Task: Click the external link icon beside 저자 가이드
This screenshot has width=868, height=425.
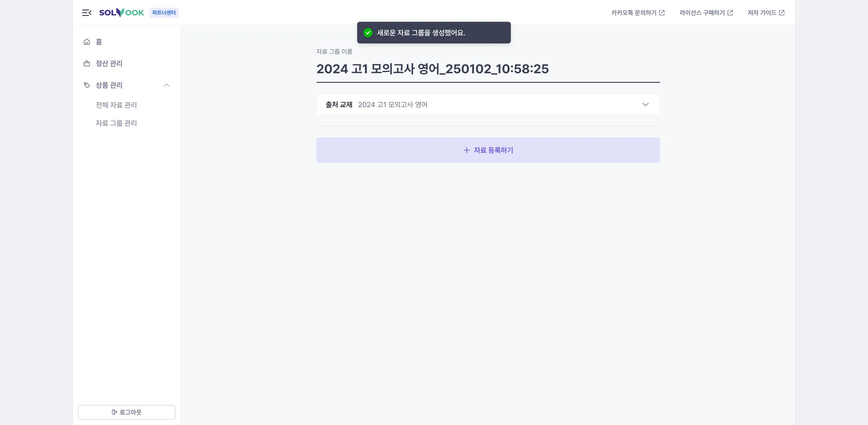Action: coord(782,13)
